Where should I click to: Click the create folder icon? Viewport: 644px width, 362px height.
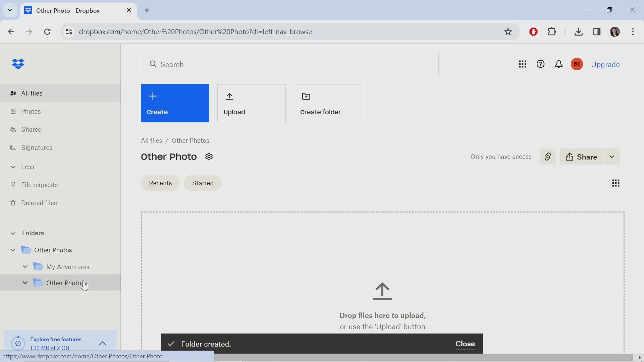click(306, 96)
